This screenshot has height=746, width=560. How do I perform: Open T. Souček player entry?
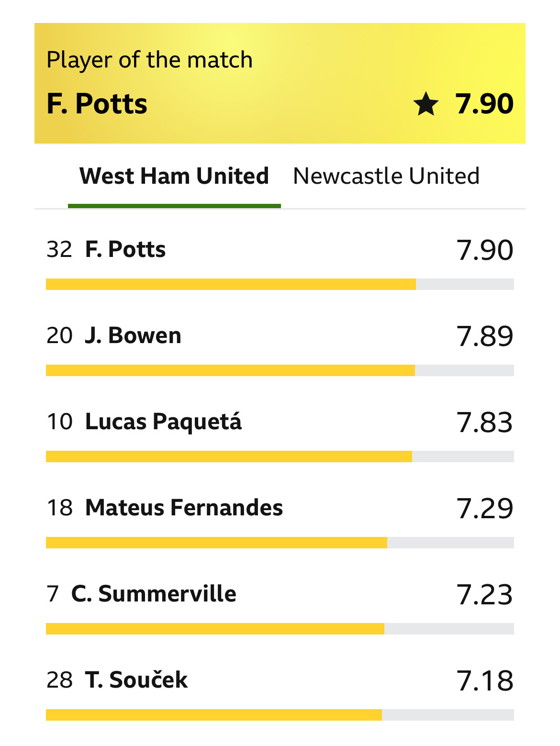pyautogui.click(x=136, y=680)
